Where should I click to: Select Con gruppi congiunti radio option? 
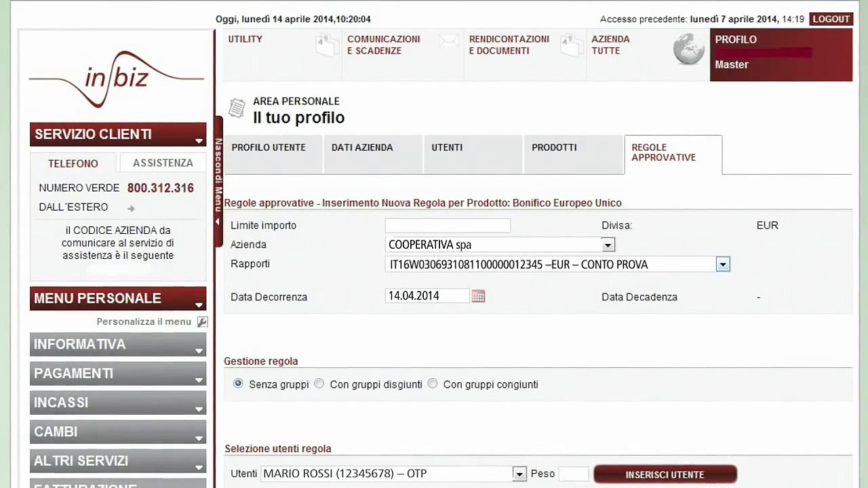[x=433, y=384]
